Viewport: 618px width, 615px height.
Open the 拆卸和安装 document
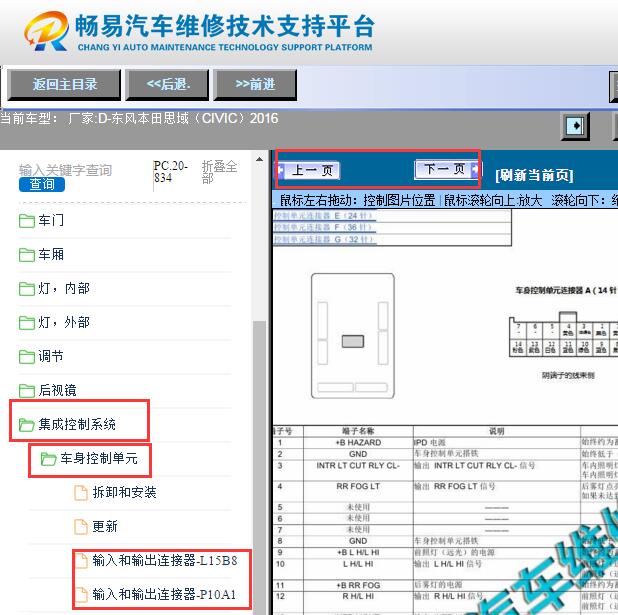(x=125, y=492)
